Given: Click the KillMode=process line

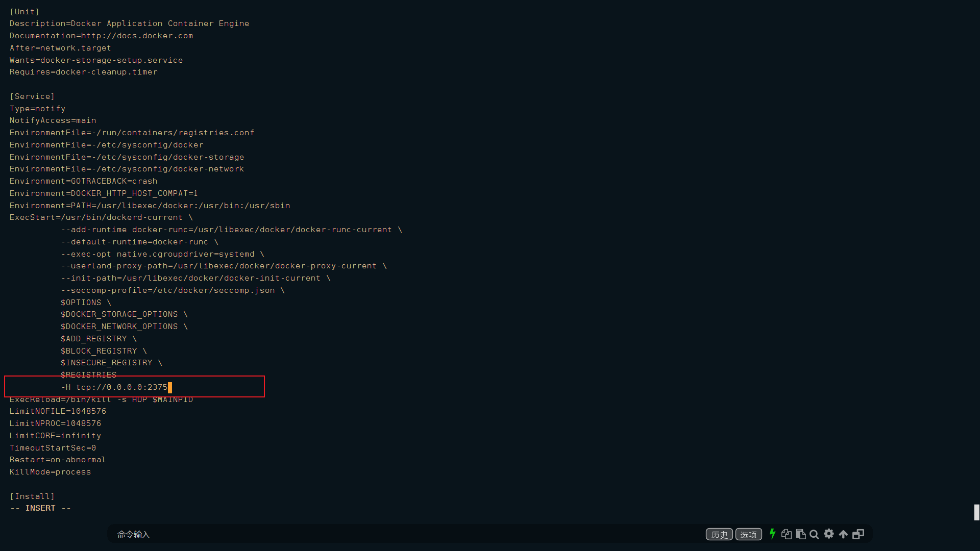Looking at the screenshot, I should (x=50, y=472).
